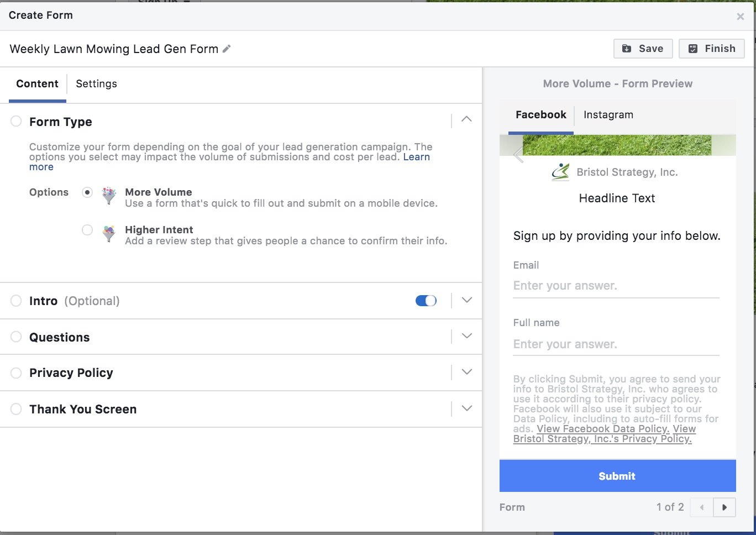Click the Questions status circle
Screen dimensions: 756x535
(x=16, y=337)
